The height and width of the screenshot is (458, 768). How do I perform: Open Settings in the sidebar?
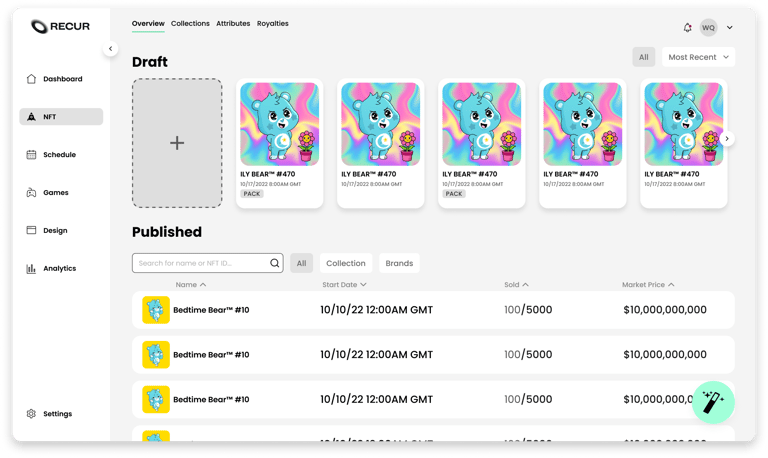(57, 414)
